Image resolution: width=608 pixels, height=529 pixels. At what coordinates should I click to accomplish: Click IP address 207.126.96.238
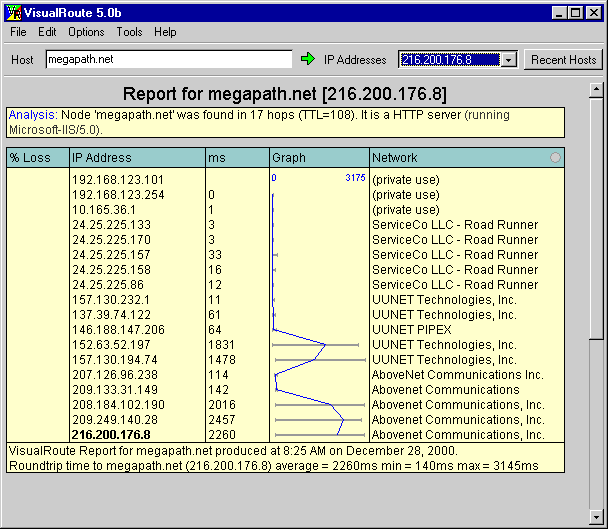115,375
